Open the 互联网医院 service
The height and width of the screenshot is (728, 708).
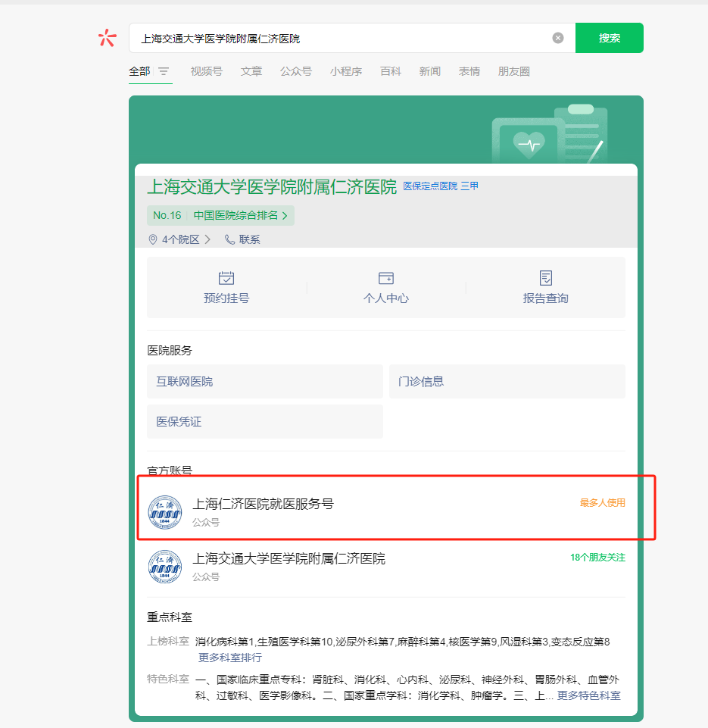[265, 382]
